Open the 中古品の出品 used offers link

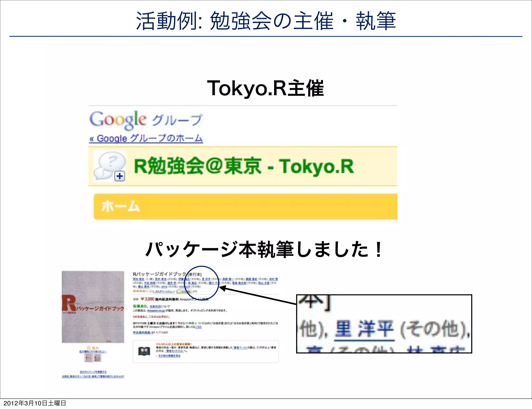[142, 332]
